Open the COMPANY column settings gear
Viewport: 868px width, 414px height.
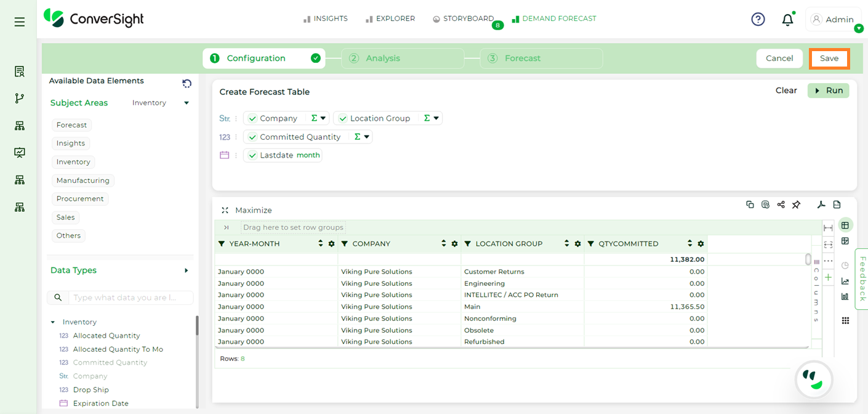click(x=454, y=244)
